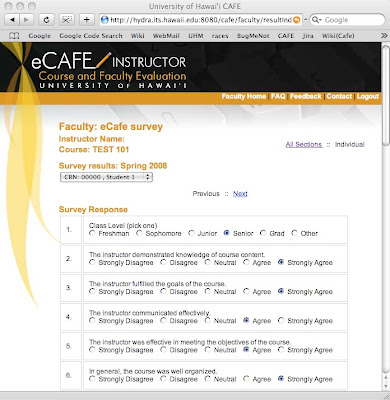Open the Contact link
The height and width of the screenshot is (400, 390).
(339, 96)
